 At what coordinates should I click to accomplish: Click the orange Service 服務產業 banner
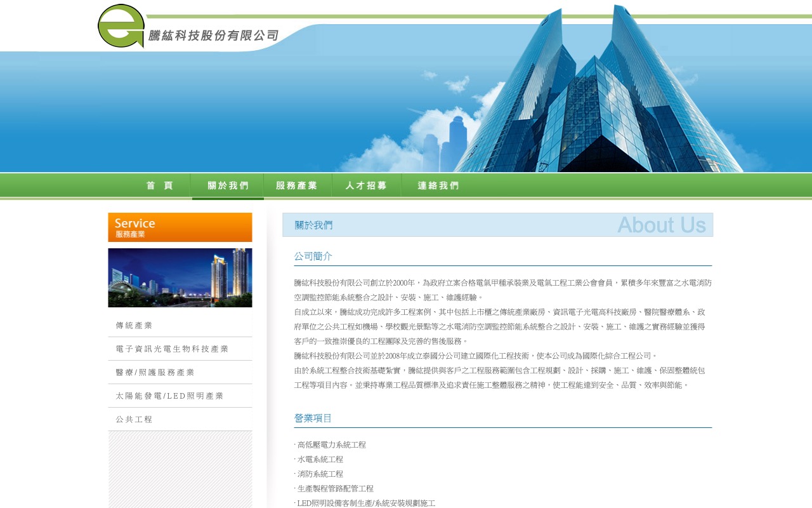pos(180,227)
